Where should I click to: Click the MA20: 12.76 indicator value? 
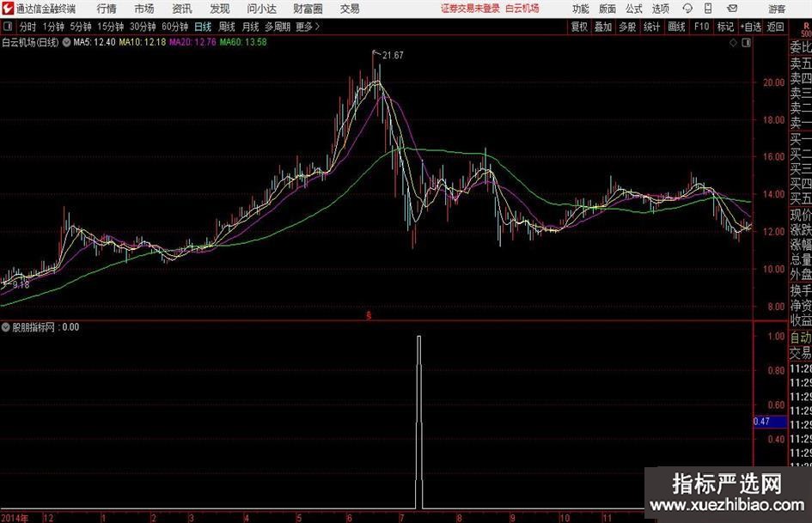point(192,42)
